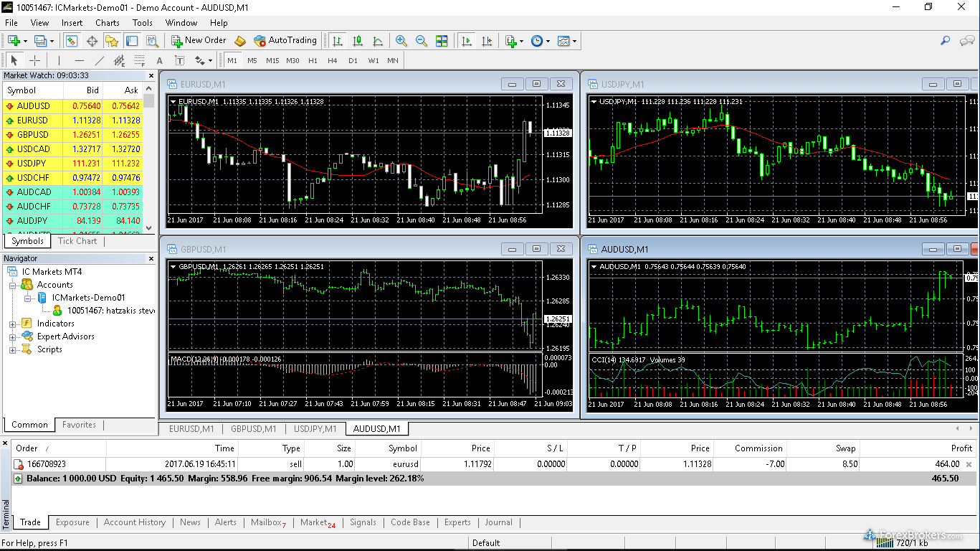Screen dimensions: 980x551
Task: Switch chart to candlesticks style
Action: 358,41
